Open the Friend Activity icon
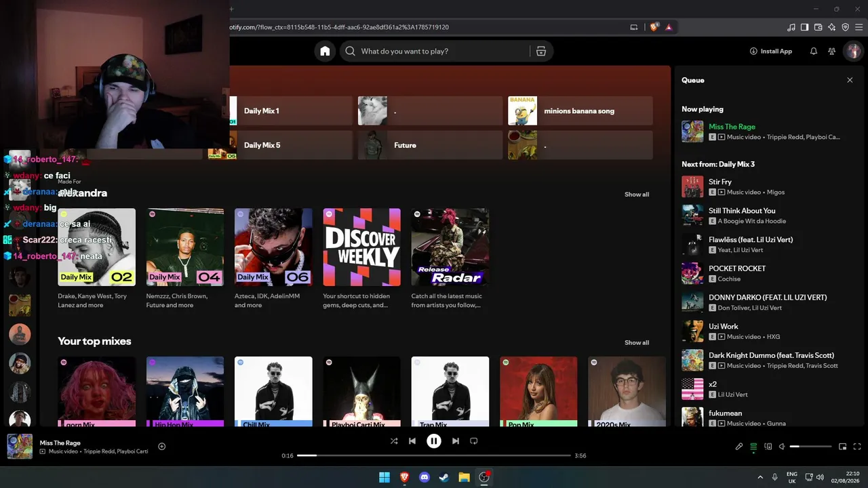The image size is (868, 488). click(832, 51)
